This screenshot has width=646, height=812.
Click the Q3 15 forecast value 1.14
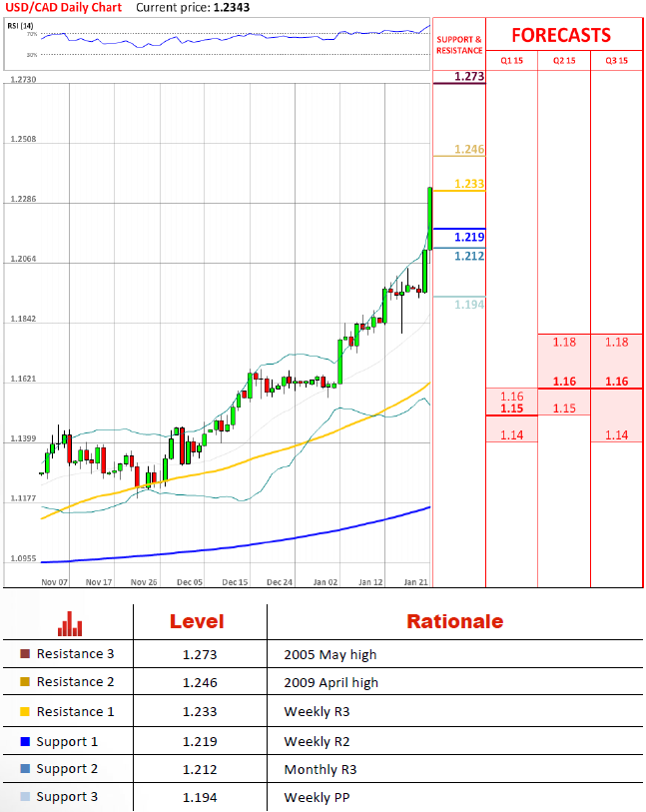point(616,435)
